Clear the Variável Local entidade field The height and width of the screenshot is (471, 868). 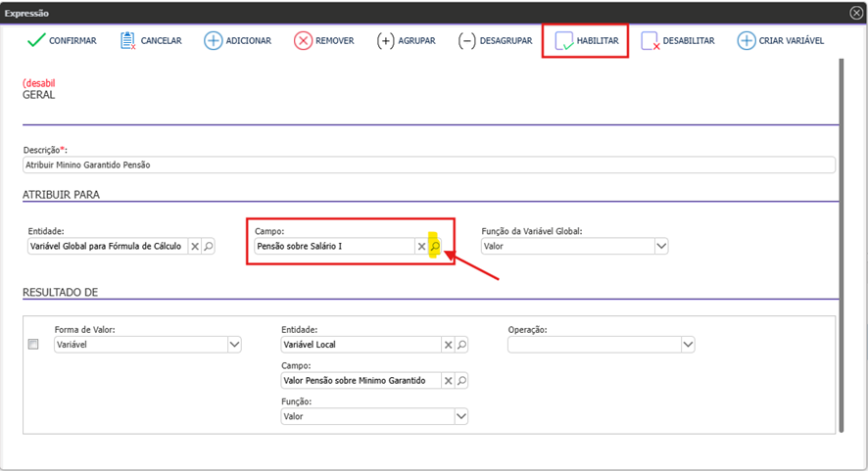448,345
